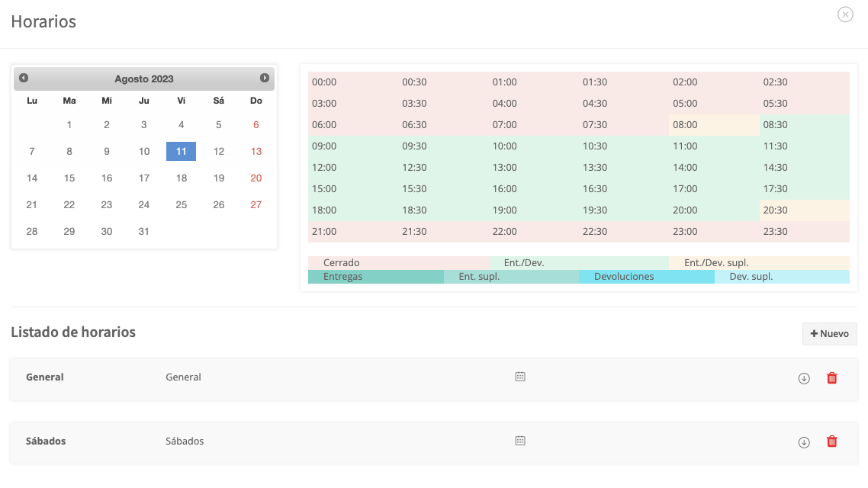Select the 05:00 time slot
Screen dimensions: 868x488
714,104
